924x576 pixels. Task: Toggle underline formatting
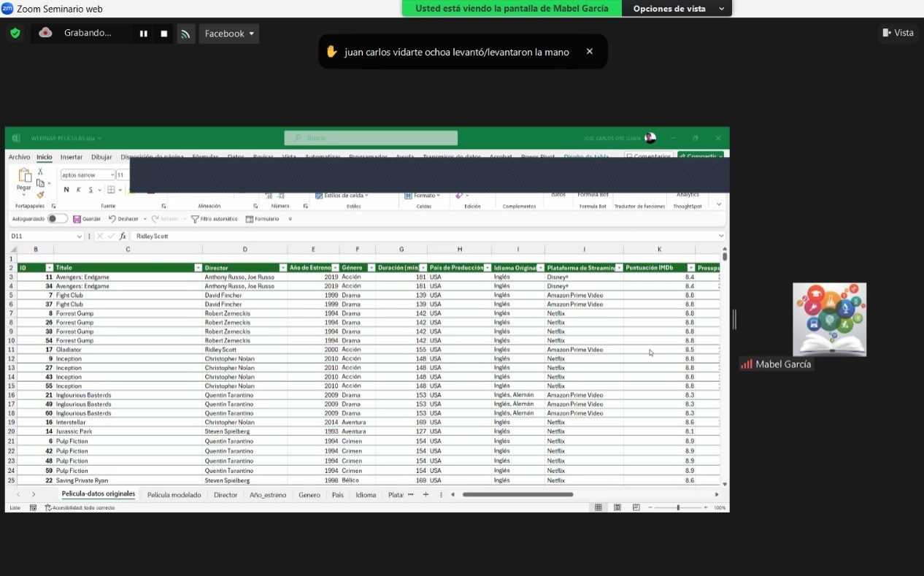pos(91,190)
